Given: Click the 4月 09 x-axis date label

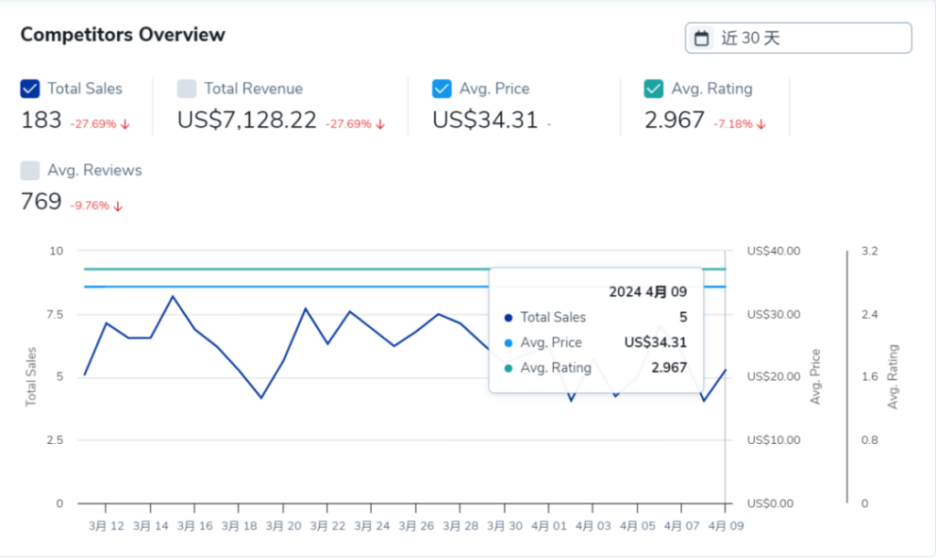Looking at the screenshot, I should pos(726,526).
